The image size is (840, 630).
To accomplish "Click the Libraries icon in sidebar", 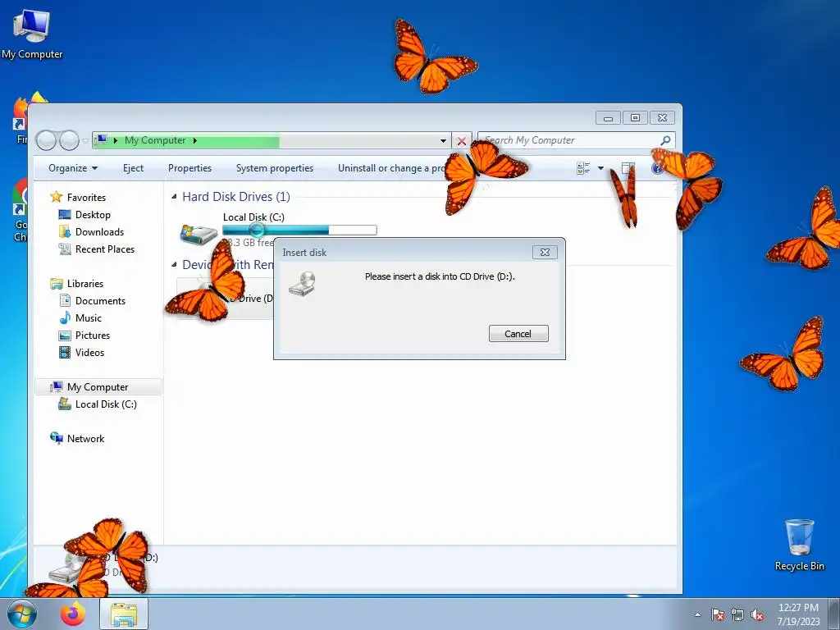I will [57, 283].
